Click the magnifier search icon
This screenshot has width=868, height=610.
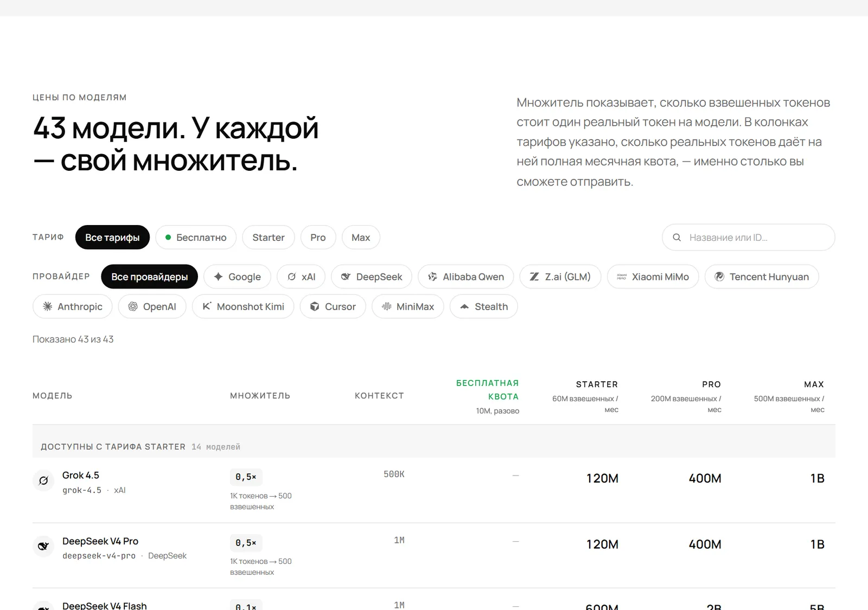point(676,237)
